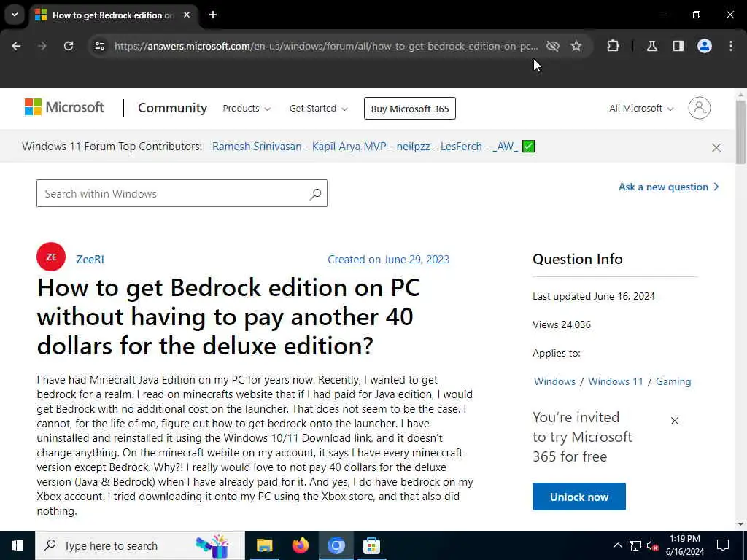Open the browser profile avatar
The image size is (747, 560).
point(705,46)
